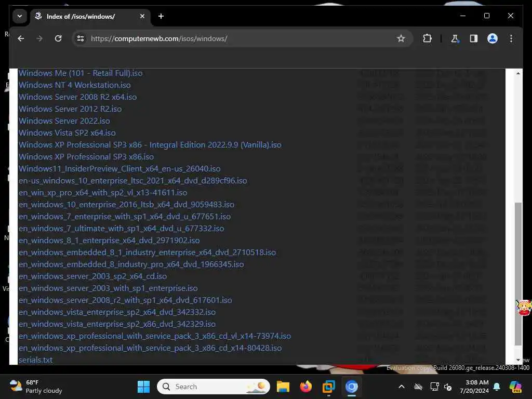
Task: Select the Index of /isos/windows/ tab
Action: pyautogui.click(x=90, y=16)
